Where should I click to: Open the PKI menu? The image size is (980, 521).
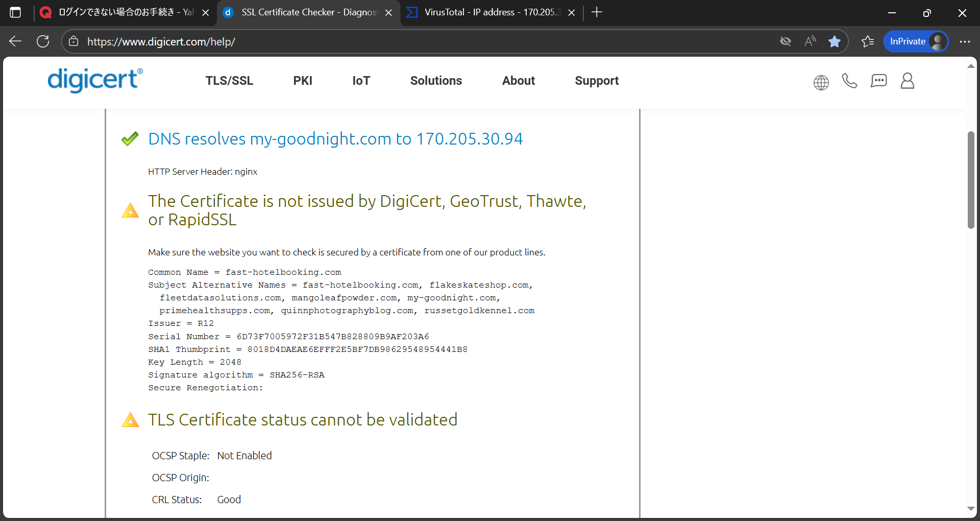tap(303, 81)
